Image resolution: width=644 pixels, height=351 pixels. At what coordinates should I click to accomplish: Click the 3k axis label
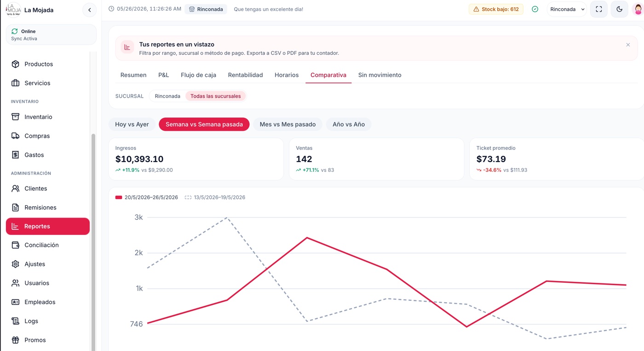[x=138, y=217]
